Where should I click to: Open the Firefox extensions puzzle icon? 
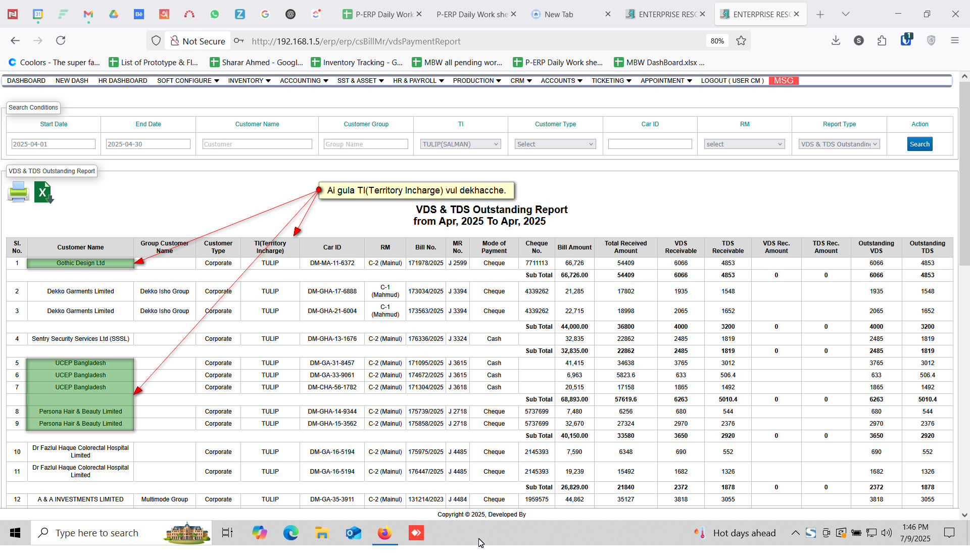click(882, 41)
